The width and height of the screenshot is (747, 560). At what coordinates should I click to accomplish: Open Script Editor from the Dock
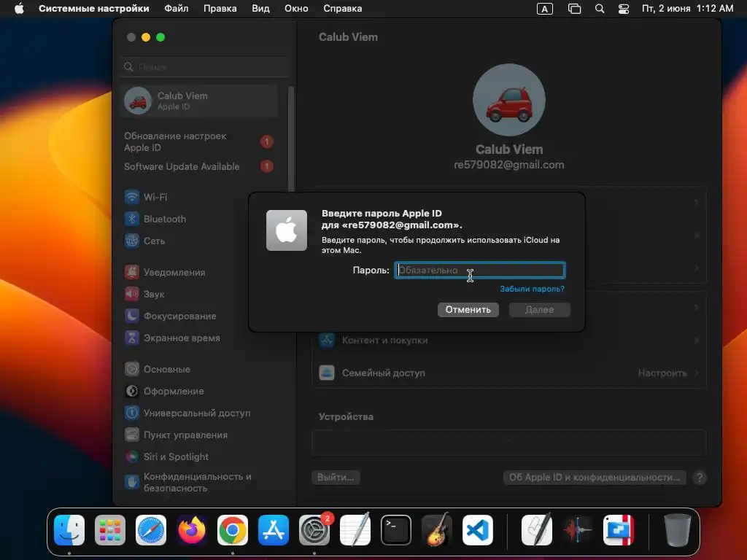point(537,530)
